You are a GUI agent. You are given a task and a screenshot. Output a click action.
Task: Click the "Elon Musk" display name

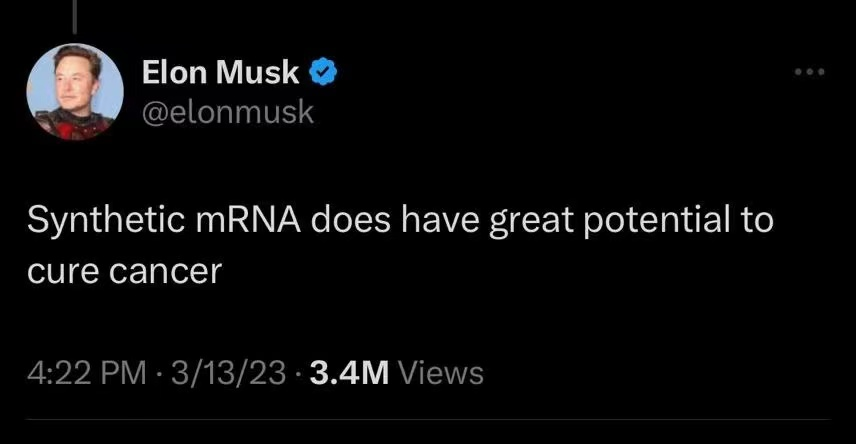[x=220, y=72]
